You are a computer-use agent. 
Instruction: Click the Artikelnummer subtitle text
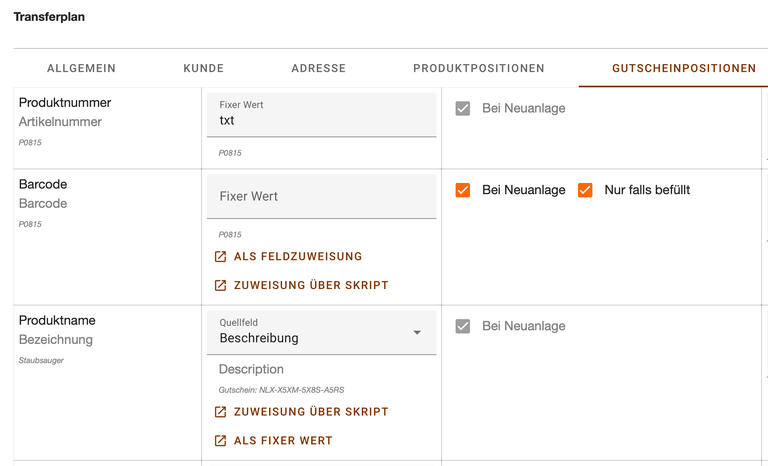(x=60, y=122)
